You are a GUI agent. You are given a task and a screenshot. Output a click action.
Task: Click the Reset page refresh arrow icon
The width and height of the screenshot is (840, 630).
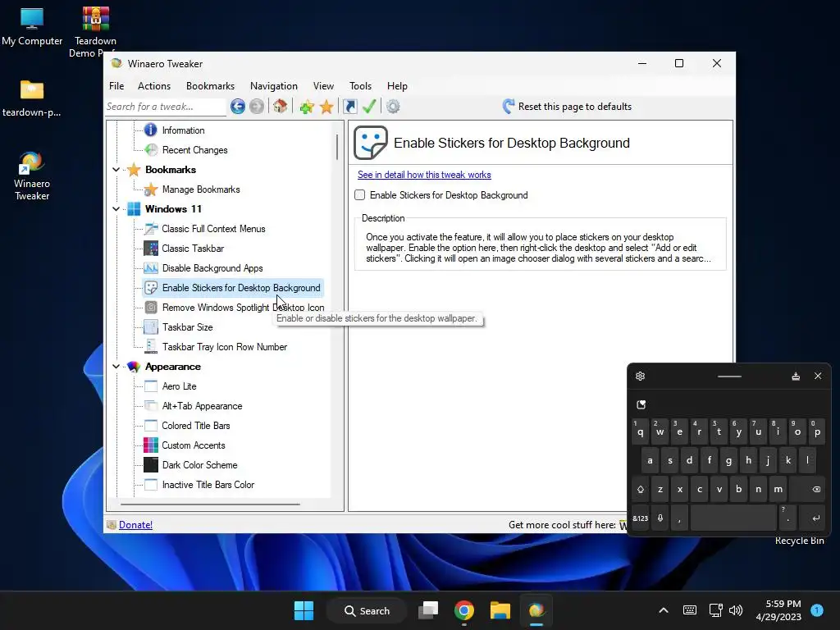(509, 107)
